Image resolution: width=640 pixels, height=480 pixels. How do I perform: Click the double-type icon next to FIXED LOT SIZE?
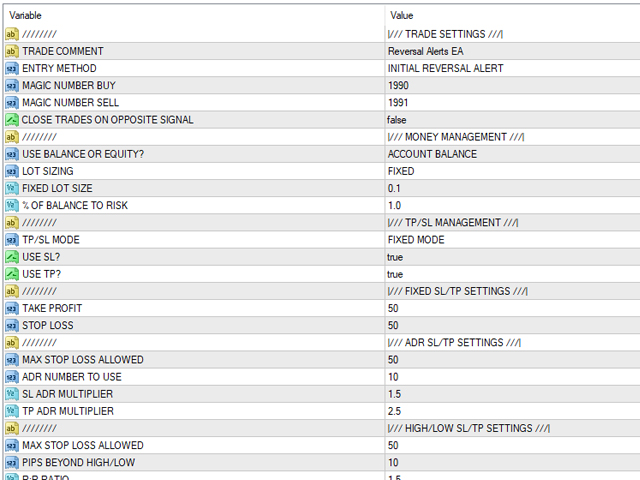[x=11, y=188]
